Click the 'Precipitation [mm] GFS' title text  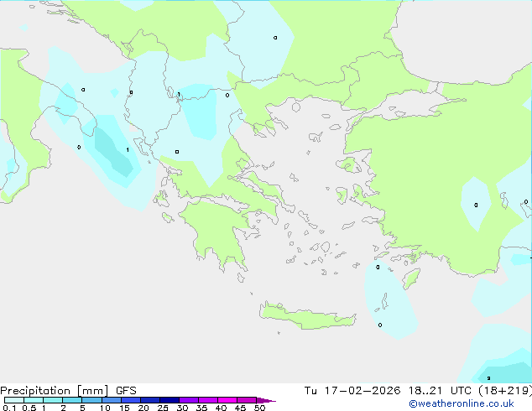[x=68, y=391]
